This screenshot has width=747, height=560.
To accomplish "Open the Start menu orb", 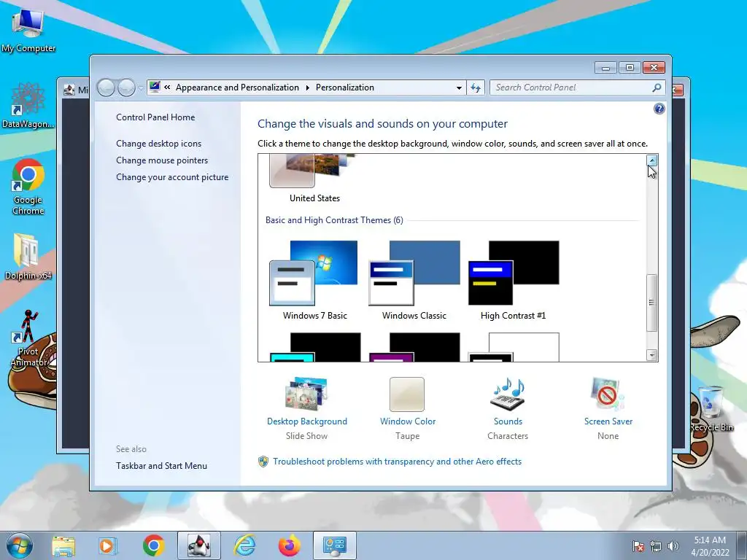I will (x=19, y=545).
